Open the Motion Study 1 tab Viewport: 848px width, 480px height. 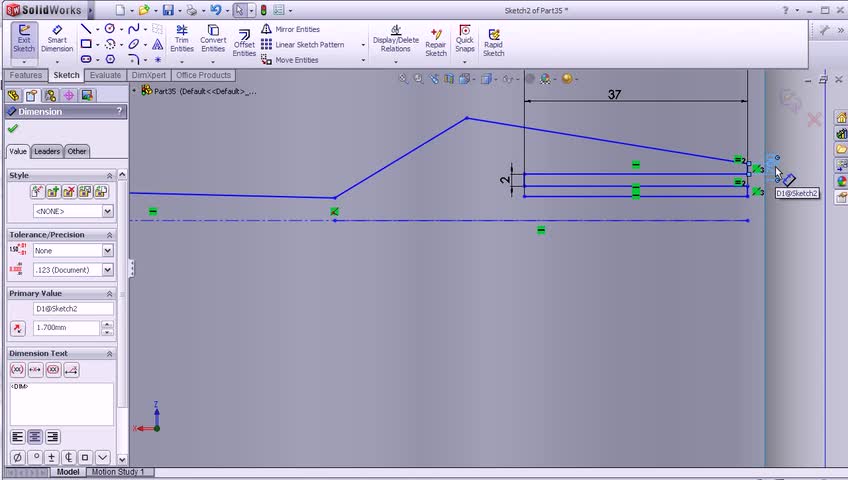[x=118, y=472]
